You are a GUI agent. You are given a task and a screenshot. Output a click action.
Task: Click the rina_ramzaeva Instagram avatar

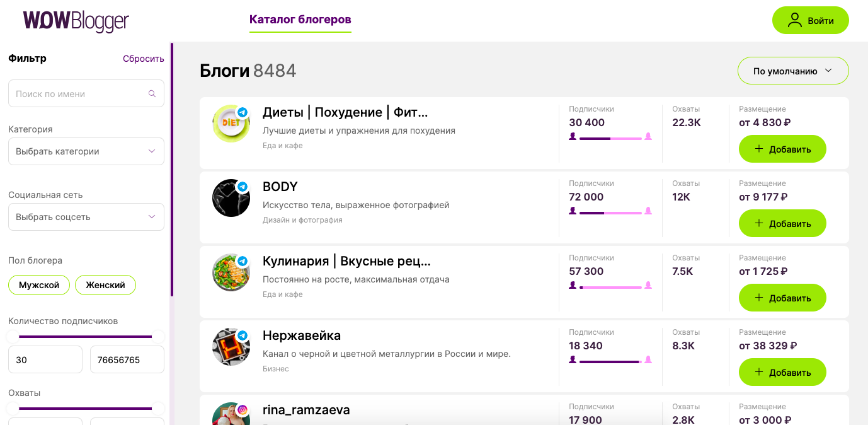[x=231, y=416]
